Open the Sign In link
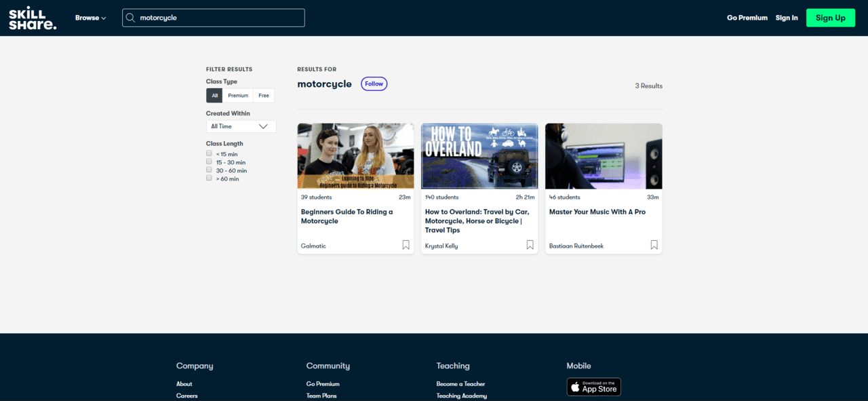Screen dimensions: 868x401 787,18
